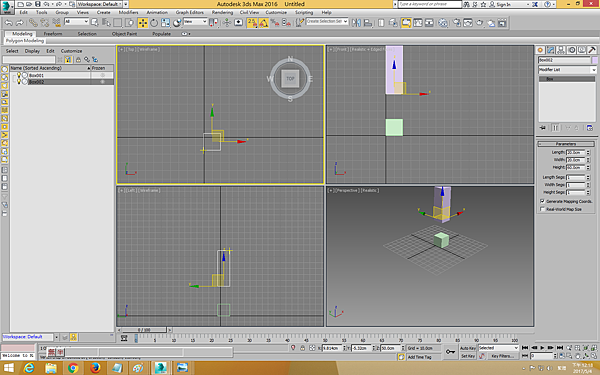The width and height of the screenshot is (600, 375).
Task: Switch to the Object Paint ribbon tab
Action: pos(124,34)
